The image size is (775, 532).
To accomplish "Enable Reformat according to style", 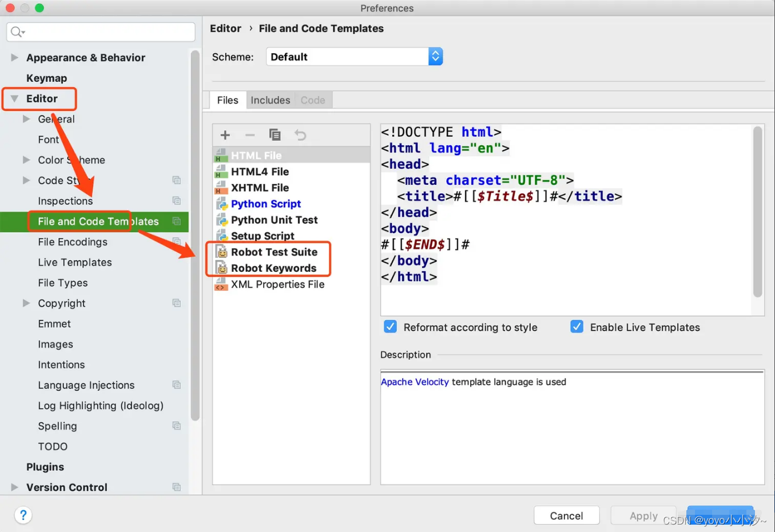I will tap(390, 327).
